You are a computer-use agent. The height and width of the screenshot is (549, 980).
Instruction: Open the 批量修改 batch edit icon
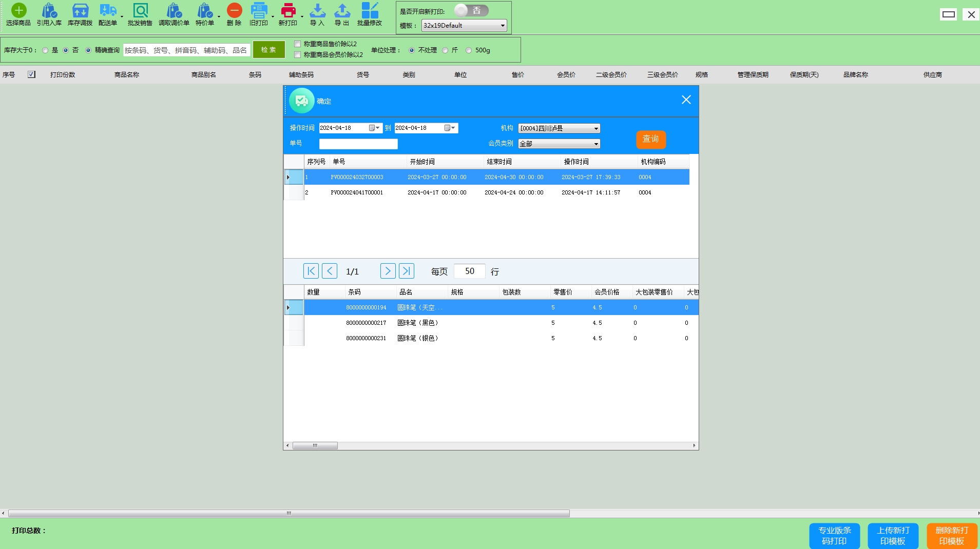[x=370, y=11]
